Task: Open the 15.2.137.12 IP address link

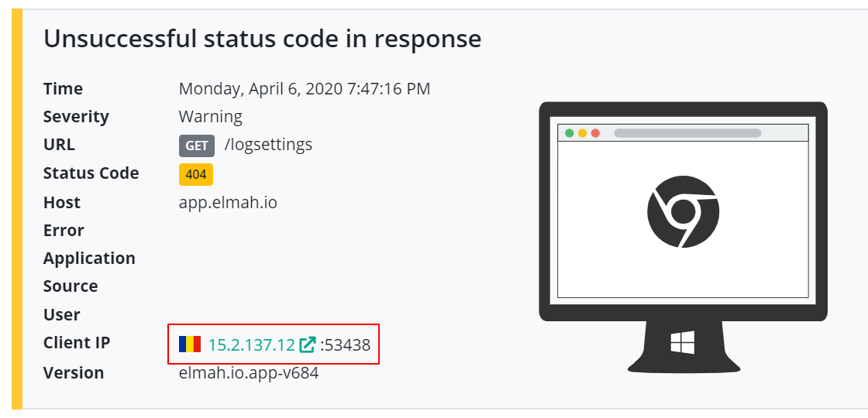Action: pyautogui.click(x=251, y=345)
